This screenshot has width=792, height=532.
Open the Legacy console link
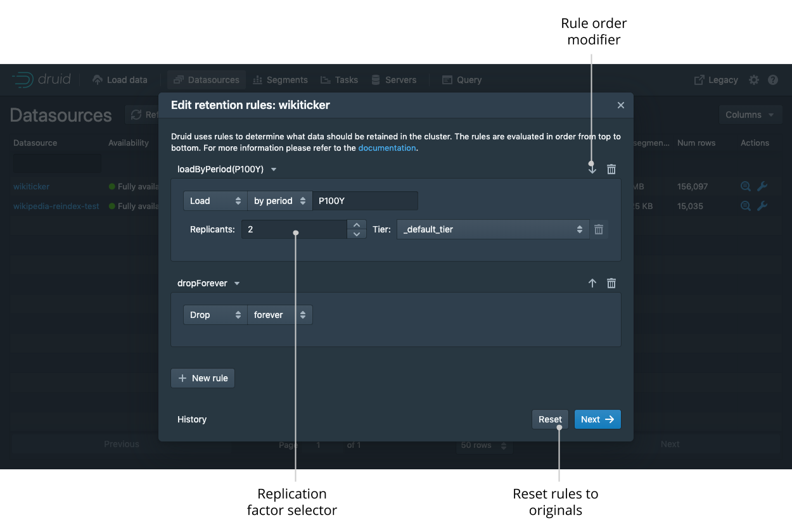716,80
